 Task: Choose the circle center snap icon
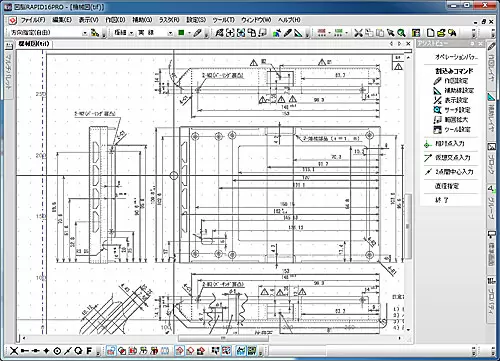coord(57,351)
